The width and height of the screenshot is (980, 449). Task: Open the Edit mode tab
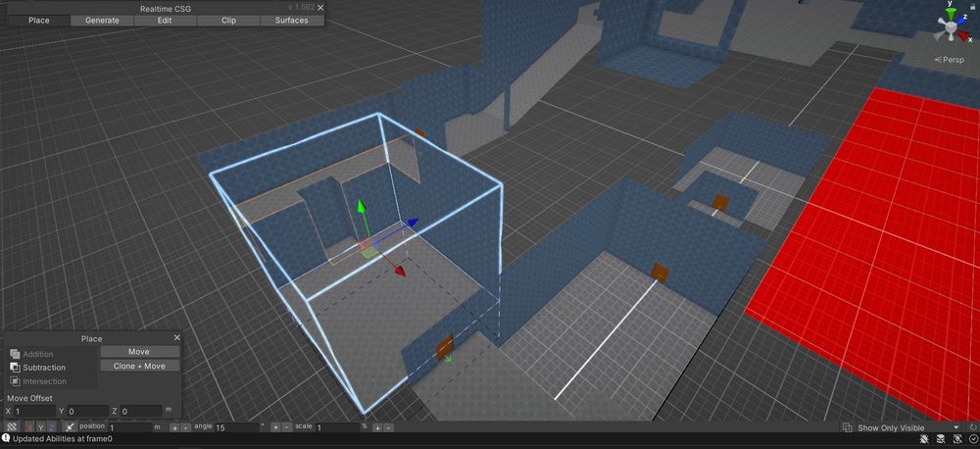[x=165, y=20]
